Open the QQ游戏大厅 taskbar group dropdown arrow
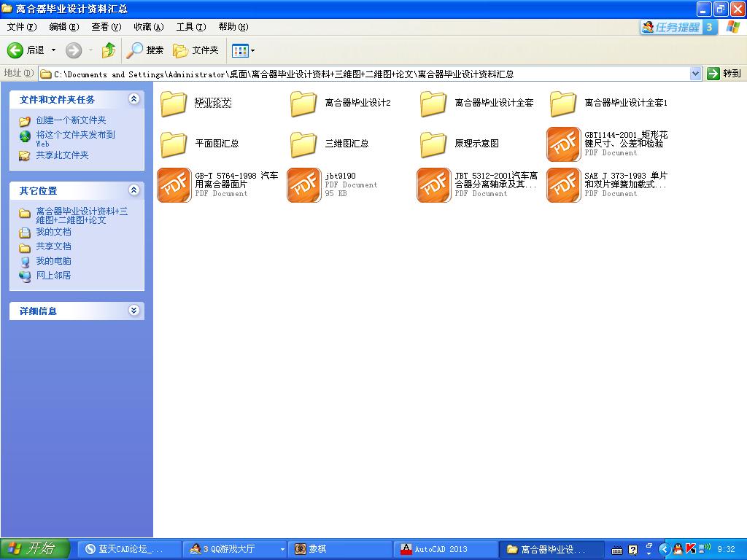747x560 pixels. 282,549
